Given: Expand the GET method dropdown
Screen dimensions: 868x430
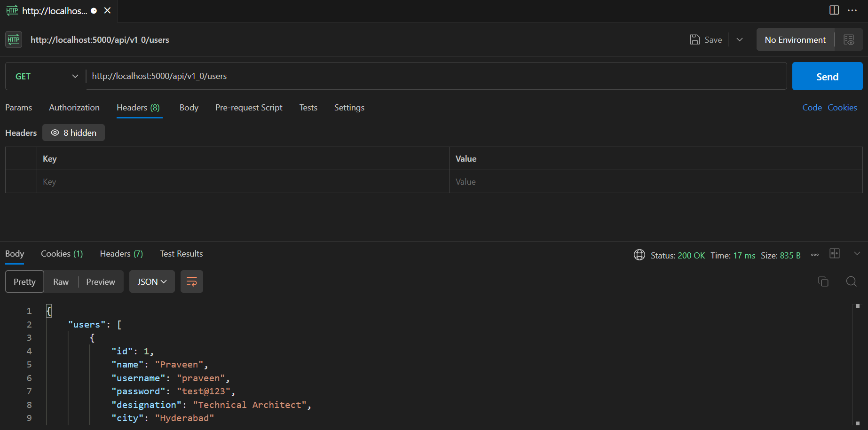Looking at the screenshot, I should click(x=46, y=76).
